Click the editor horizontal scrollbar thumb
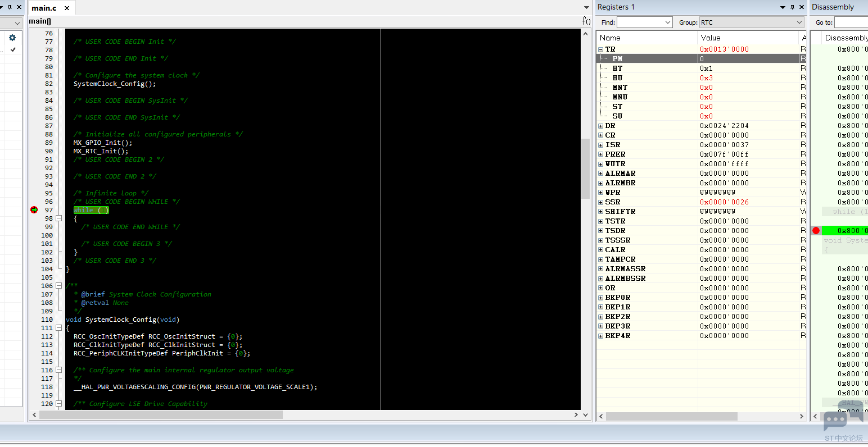The height and width of the screenshot is (447, 868). pyautogui.click(x=161, y=415)
